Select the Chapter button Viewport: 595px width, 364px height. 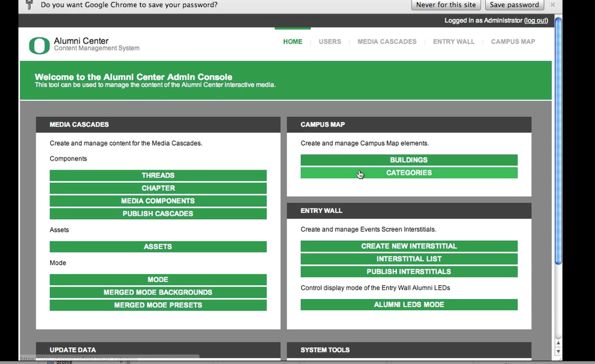(158, 188)
